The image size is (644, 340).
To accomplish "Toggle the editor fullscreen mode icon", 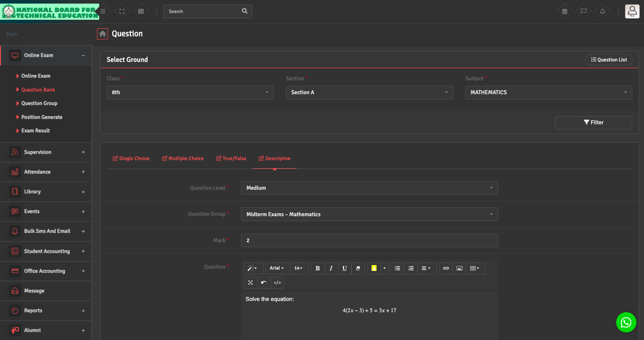I will (x=250, y=283).
